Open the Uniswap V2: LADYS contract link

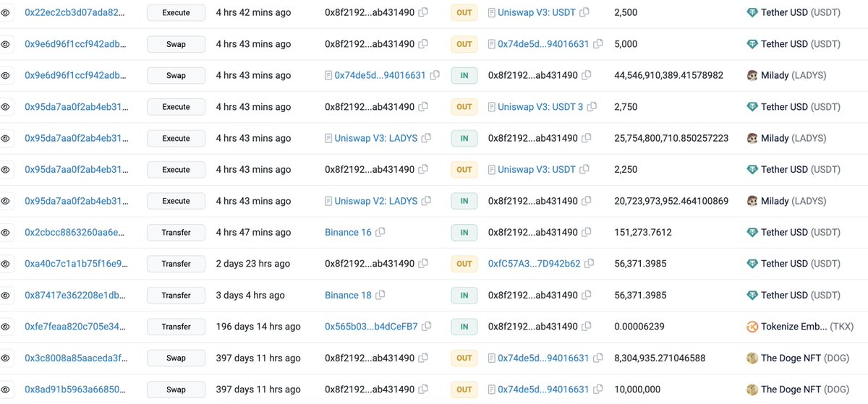coord(376,201)
